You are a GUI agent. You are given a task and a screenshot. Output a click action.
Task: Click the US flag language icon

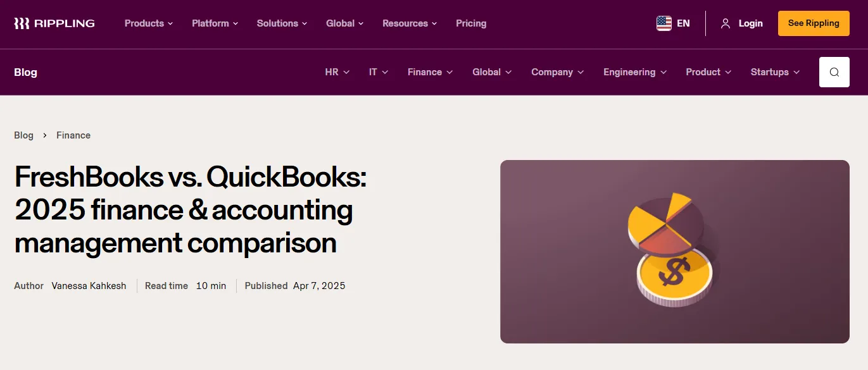click(664, 23)
